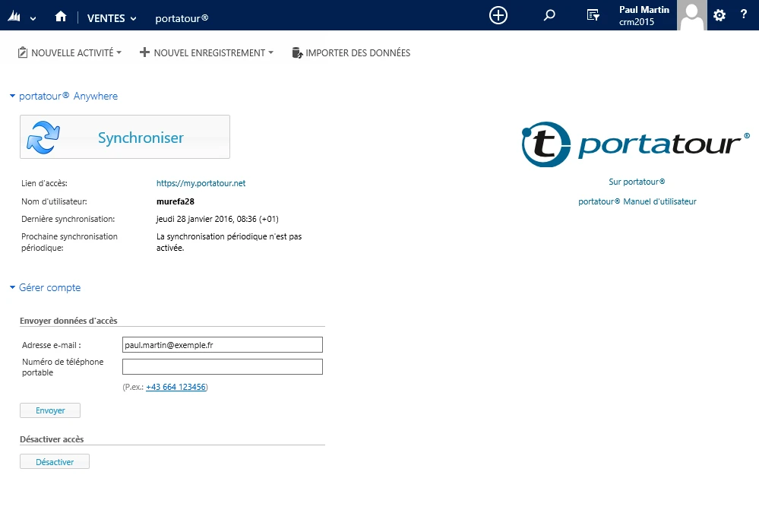This screenshot has width=759, height=532.
Task: Click the Envoyer données d'accès heading
Action: pos(68,321)
